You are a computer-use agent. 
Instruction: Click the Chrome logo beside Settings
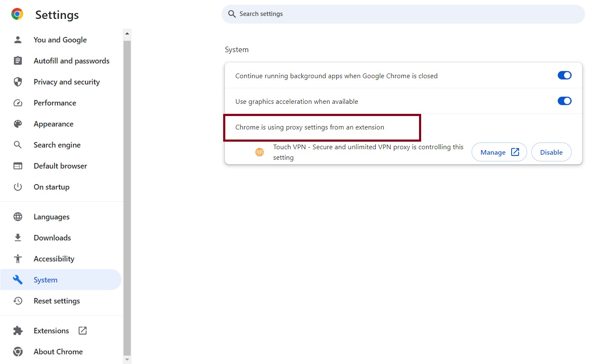coord(17,14)
